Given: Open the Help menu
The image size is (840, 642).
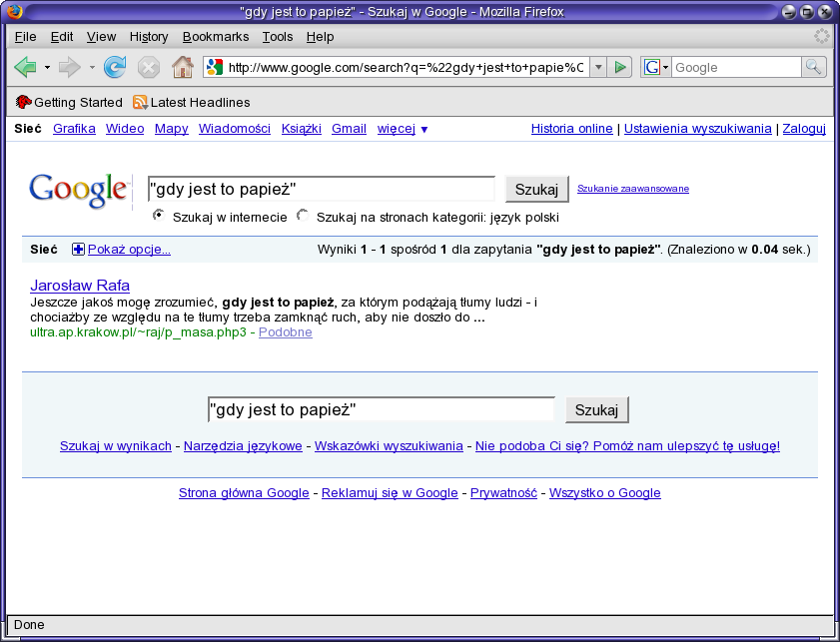Looking at the screenshot, I should [x=320, y=36].
